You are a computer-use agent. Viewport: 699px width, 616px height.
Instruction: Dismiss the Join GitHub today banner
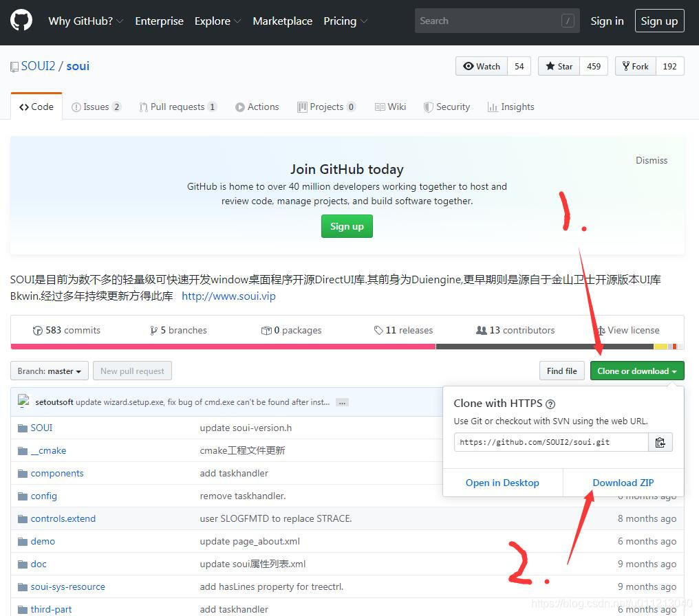point(651,160)
